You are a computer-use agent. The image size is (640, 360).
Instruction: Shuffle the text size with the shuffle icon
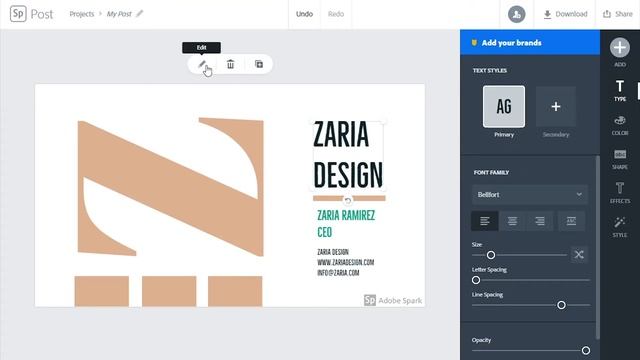coord(579,255)
